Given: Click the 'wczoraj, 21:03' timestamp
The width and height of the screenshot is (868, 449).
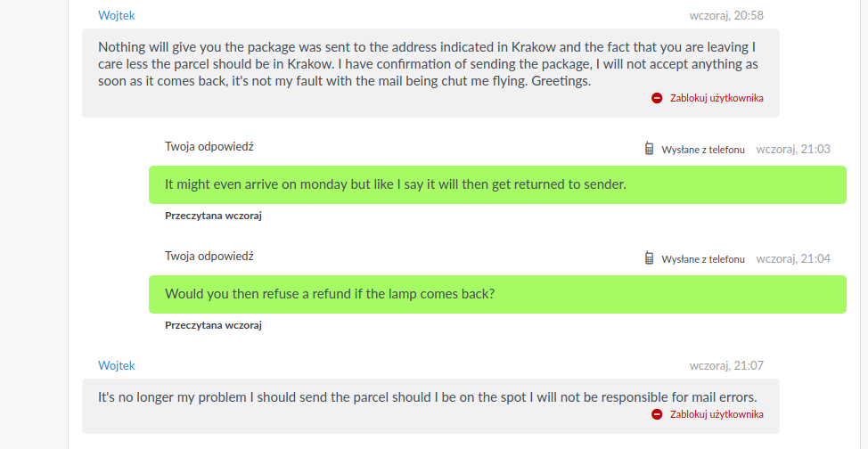Looking at the screenshot, I should 793,149.
